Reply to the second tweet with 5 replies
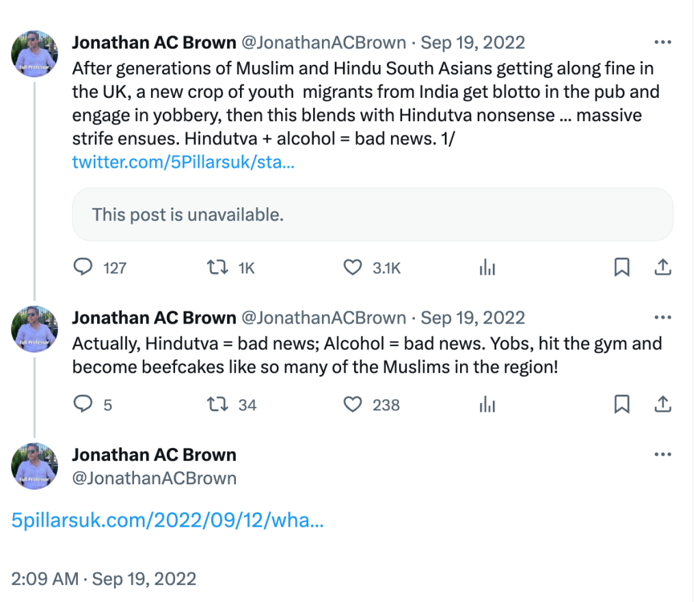Viewport: 700px width, 602px height. pyautogui.click(x=83, y=404)
